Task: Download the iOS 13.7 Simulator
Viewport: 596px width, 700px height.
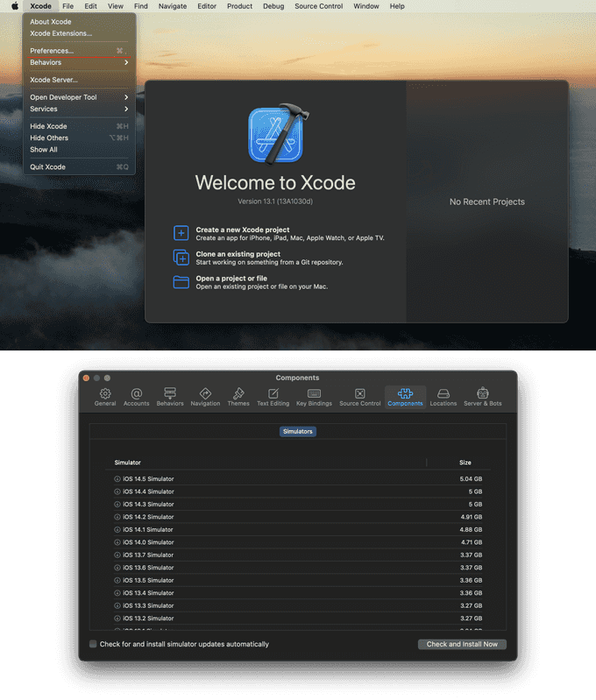Action: coord(117,555)
